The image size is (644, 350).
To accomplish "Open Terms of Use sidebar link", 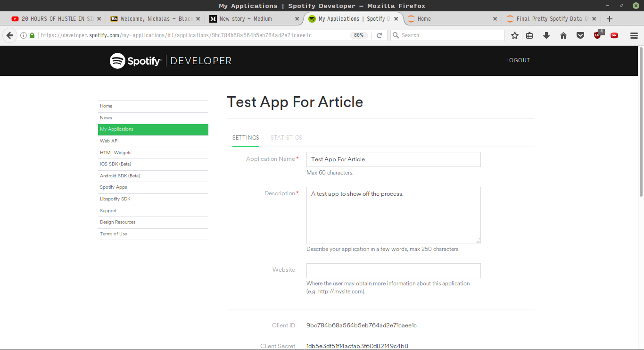I will click(x=153, y=234).
